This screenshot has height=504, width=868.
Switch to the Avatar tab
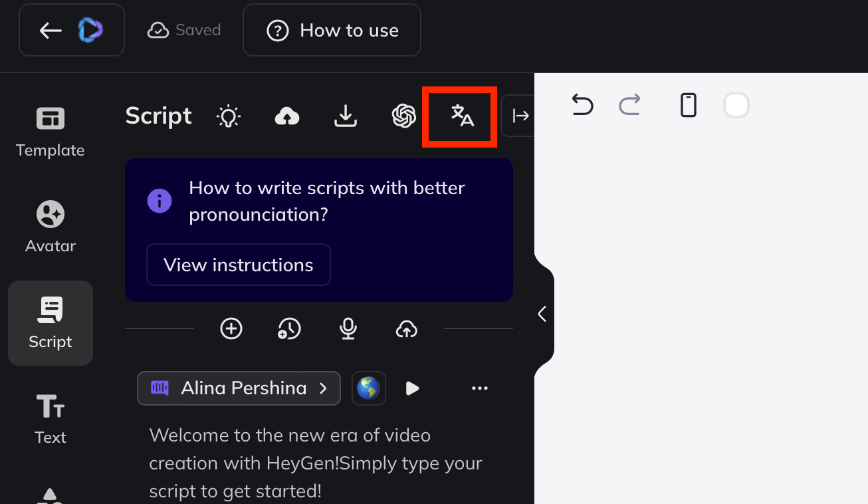point(51,227)
